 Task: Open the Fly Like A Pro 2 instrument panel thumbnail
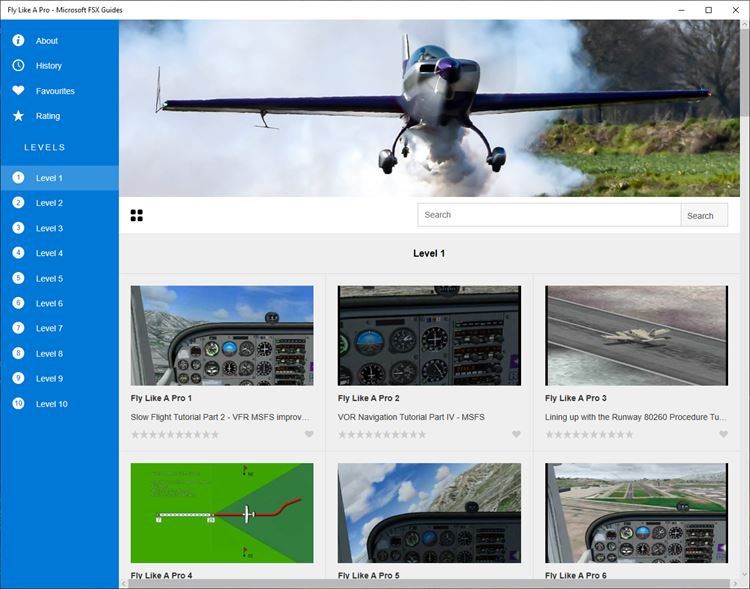coord(429,335)
